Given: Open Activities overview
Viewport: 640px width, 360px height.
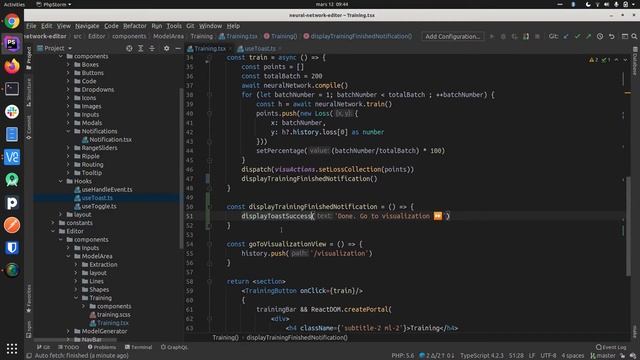Looking at the screenshot, I should [14, 4].
